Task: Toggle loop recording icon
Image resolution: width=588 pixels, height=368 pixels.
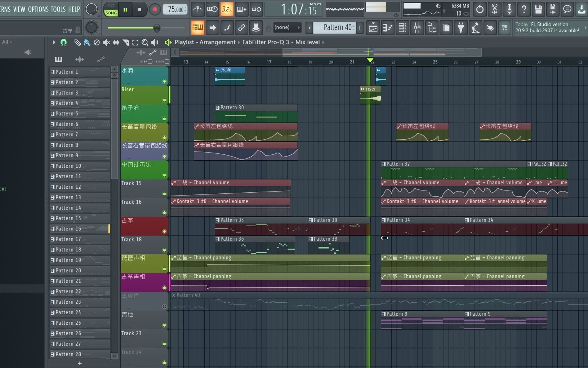Action: click(256, 9)
